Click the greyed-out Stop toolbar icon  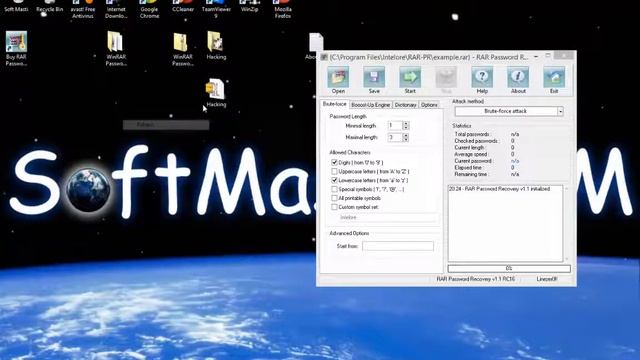(446, 80)
